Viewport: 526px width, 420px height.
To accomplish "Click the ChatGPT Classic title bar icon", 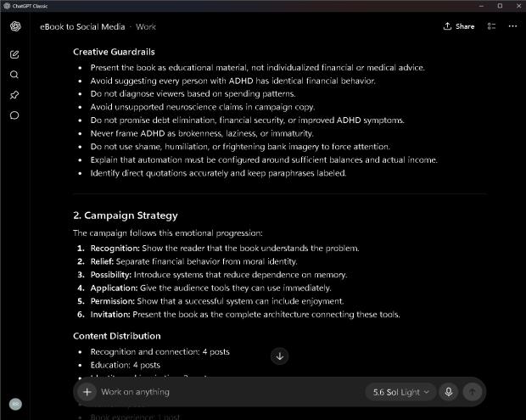I will click(7, 6).
